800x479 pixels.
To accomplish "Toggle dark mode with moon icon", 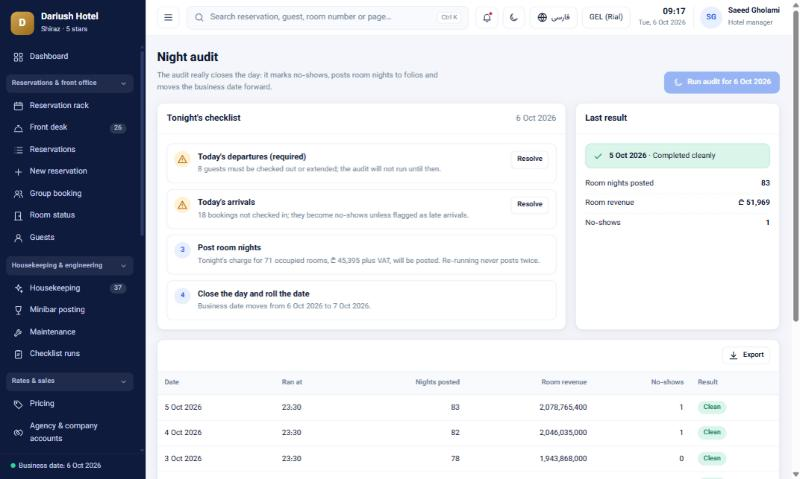I will coord(513,17).
